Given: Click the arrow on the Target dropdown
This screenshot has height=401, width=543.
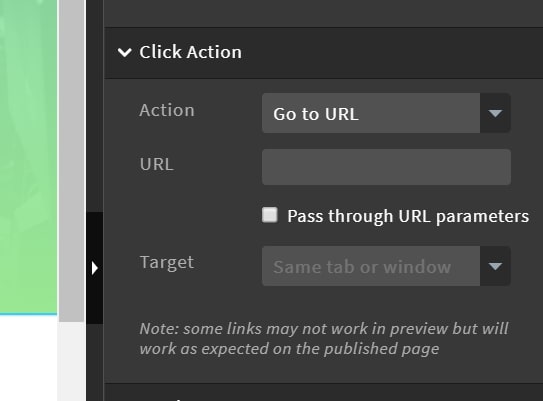Looking at the screenshot, I should point(495,266).
